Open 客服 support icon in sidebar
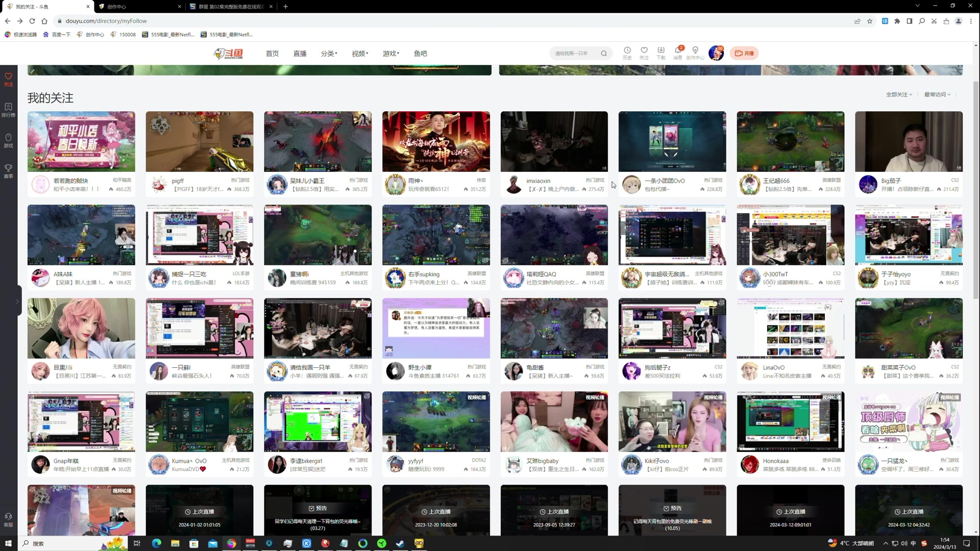Screen dimensions: 980x551 (8, 519)
